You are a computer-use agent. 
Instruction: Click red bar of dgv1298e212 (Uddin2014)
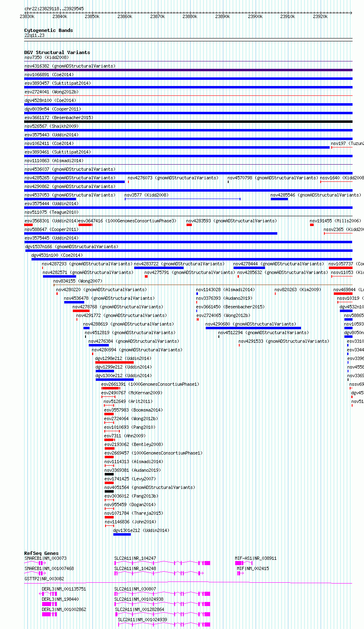115,362
